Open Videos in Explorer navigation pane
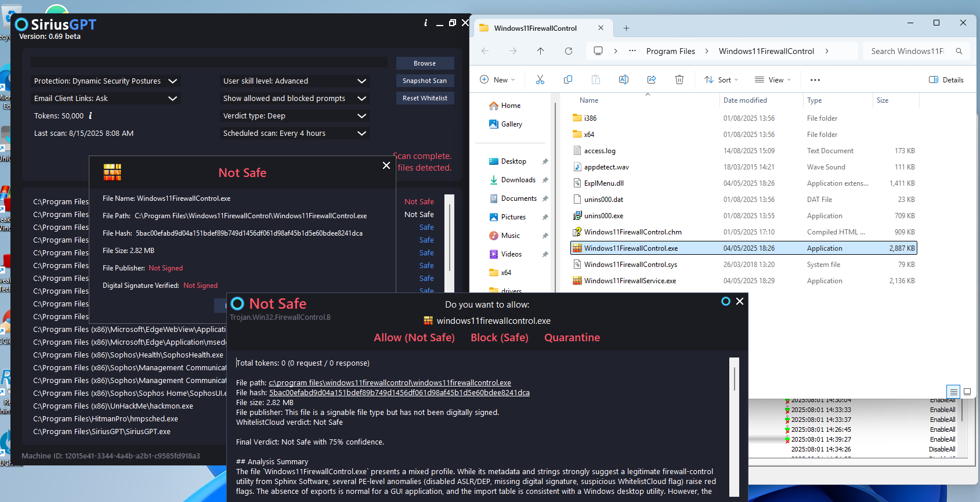This screenshot has width=980, height=502. pyautogui.click(x=505, y=254)
